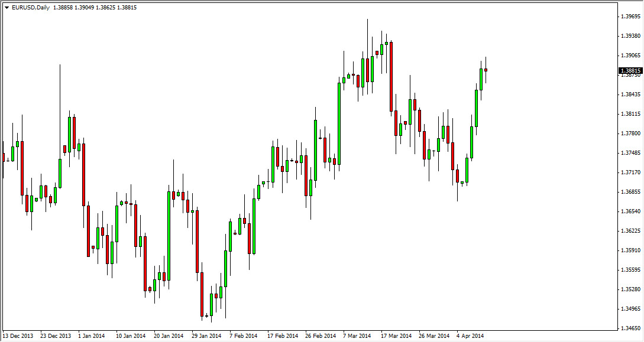Click the 26 Feb 2014 date label

(321, 336)
